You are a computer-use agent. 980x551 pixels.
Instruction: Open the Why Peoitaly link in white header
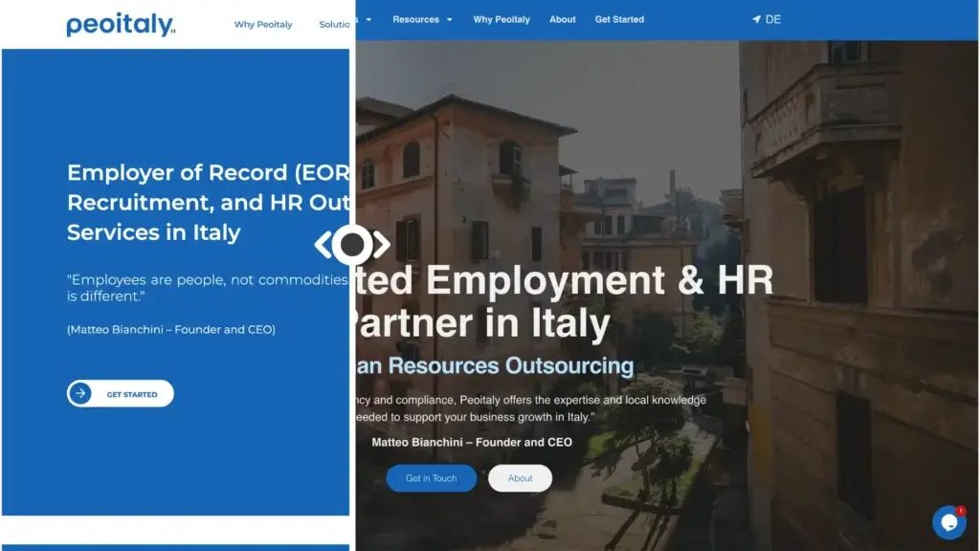coord(263,24)
